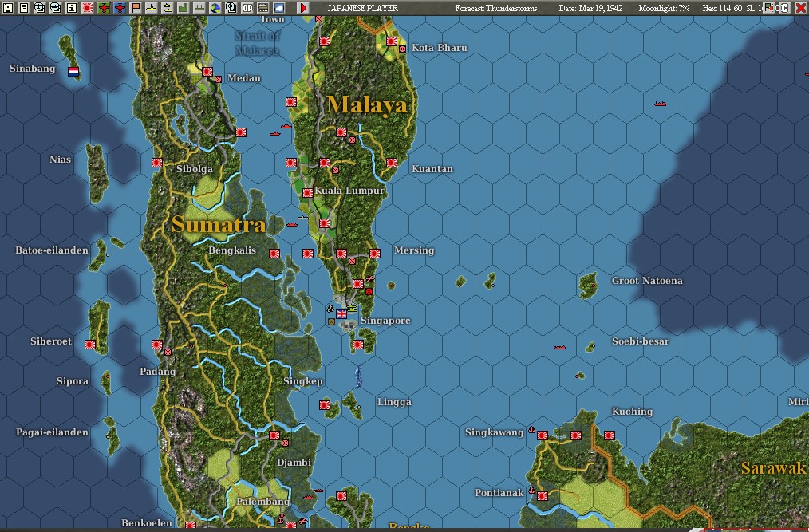Click the green flag icon beside C button
Viewport: 809px width, 532px height.
[x=769, y=8]
